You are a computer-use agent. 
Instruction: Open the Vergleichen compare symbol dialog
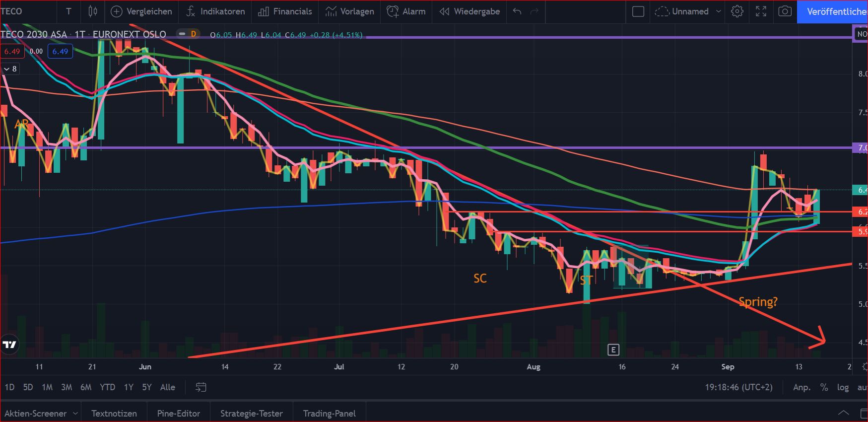tap(141, 11)
